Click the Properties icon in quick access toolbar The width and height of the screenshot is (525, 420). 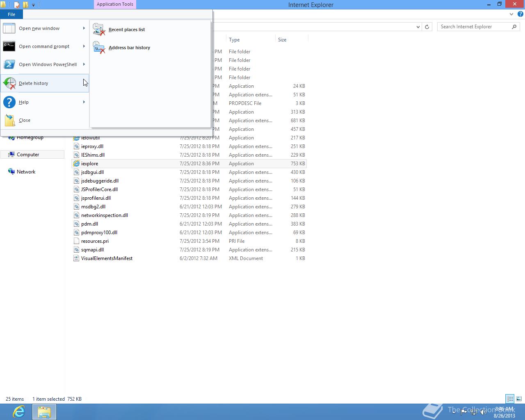(17, 5)
